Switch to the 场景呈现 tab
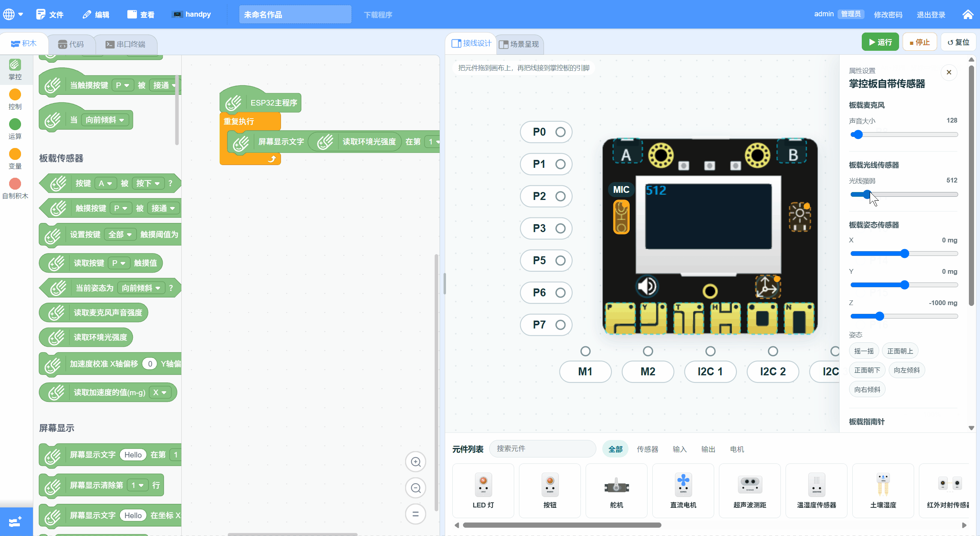The width and height of the screenshot is (980, 536). coord(519,44)
